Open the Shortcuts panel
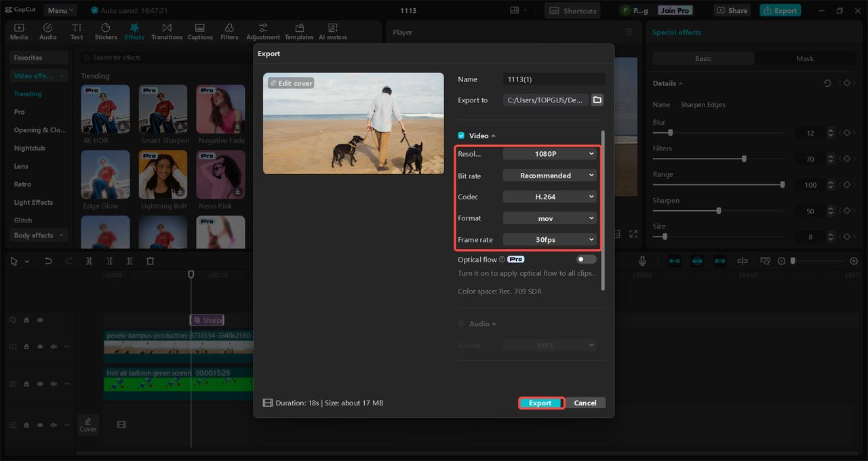 [574, 10]
